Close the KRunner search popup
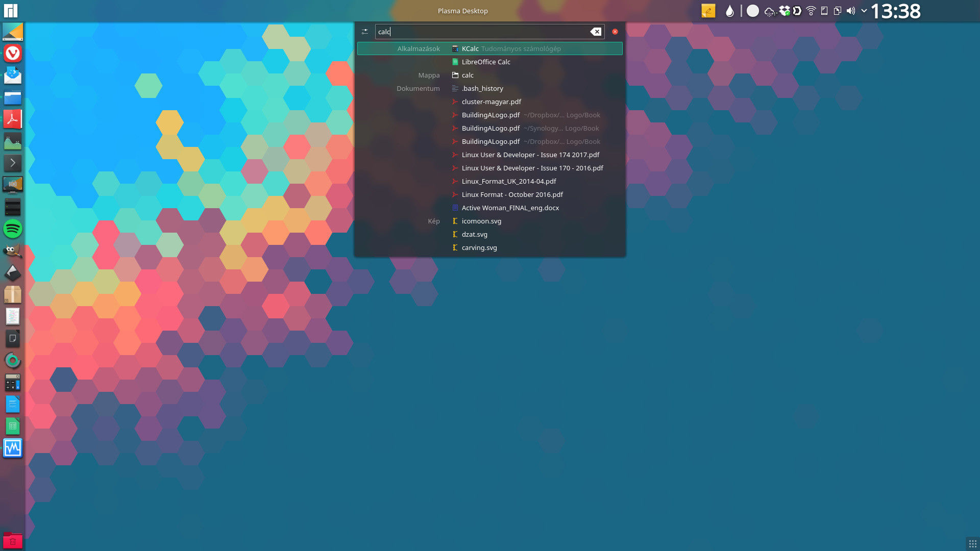Viewport: 980px width, 551px height. pyautogui.click(x=615, y=32)
